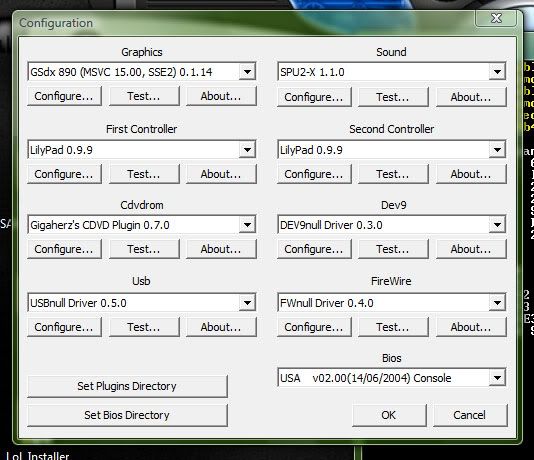The image size is (534, 460).
Task: Open About for Usb plugin
Action: pyautogui.click(x=221, y=327)
